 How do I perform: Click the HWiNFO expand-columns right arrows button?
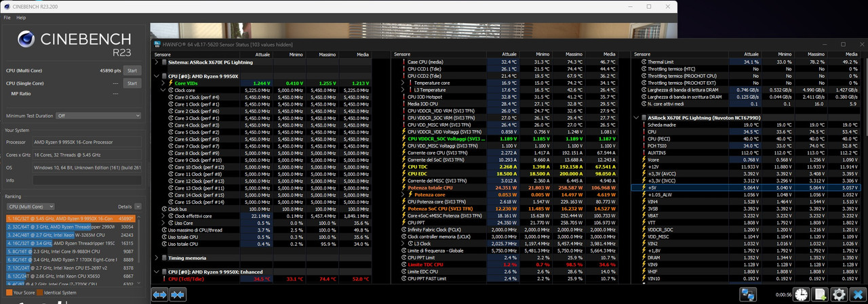pos(178,295)
